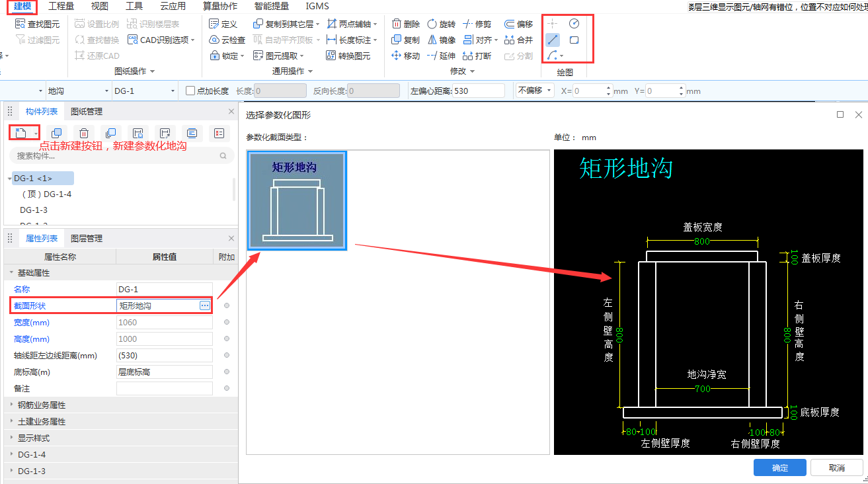Open the 修改 group menu
This screenshot has height=484, width=868.
(x=462, y=71)
